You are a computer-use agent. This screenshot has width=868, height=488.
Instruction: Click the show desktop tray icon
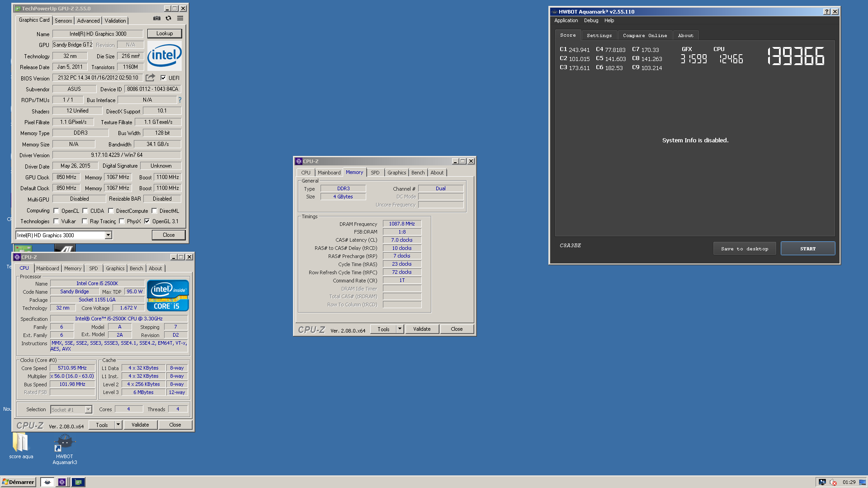point(863,482)
